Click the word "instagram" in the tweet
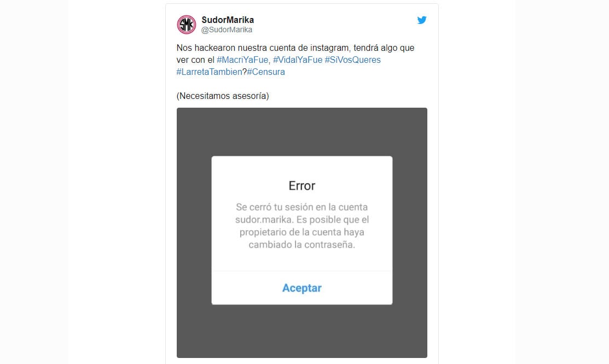 point(329,48)
